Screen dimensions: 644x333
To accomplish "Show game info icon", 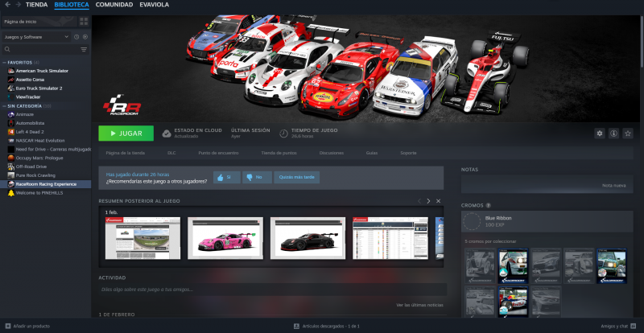I will click(613, 133).
